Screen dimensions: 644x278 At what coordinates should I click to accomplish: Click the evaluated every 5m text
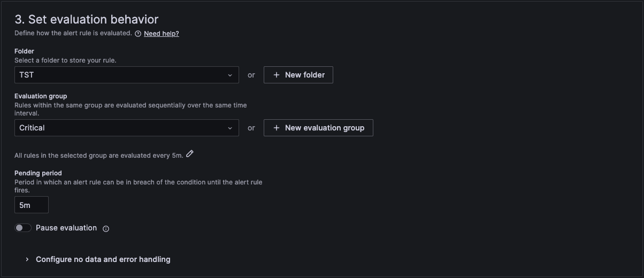click(98, 156)
